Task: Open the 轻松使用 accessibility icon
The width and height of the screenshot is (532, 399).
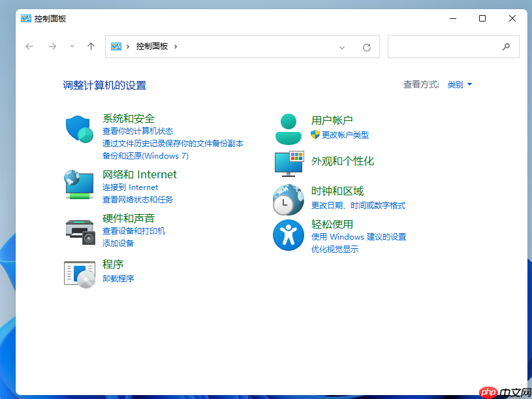Action: click(x=289, y=235)
